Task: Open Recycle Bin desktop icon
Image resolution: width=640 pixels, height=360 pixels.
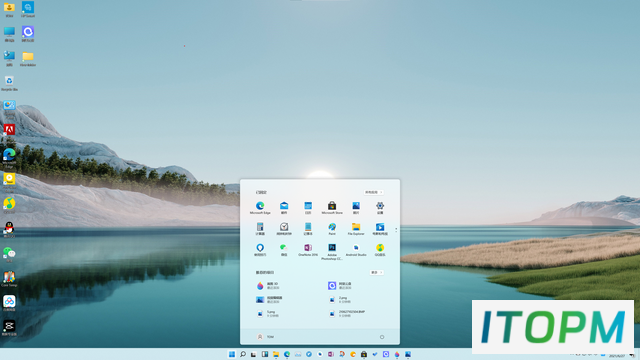Action: pos(9,83)
